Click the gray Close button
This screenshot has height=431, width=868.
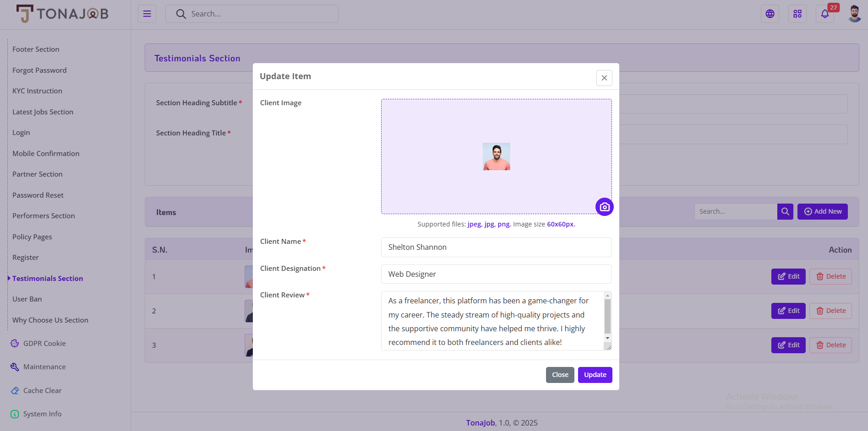coord(560,375)
